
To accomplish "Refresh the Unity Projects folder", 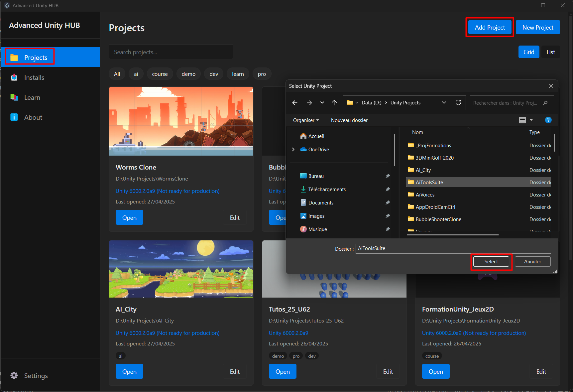I will 458,103.
